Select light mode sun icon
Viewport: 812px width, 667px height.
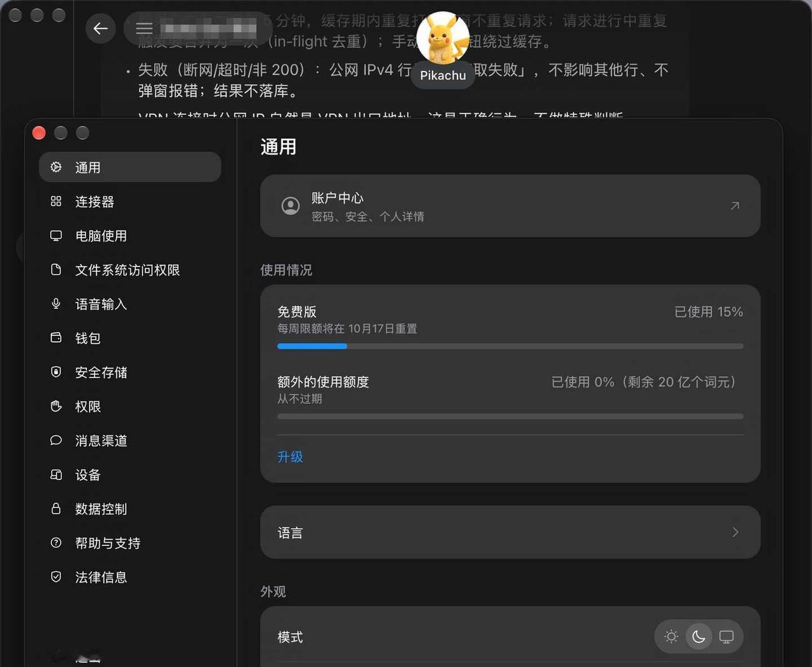click(x=671, y=636)
